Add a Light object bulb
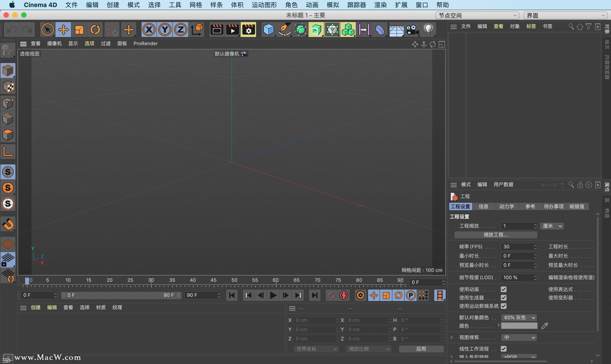611x364 pixels. click(x=428, y=30)
